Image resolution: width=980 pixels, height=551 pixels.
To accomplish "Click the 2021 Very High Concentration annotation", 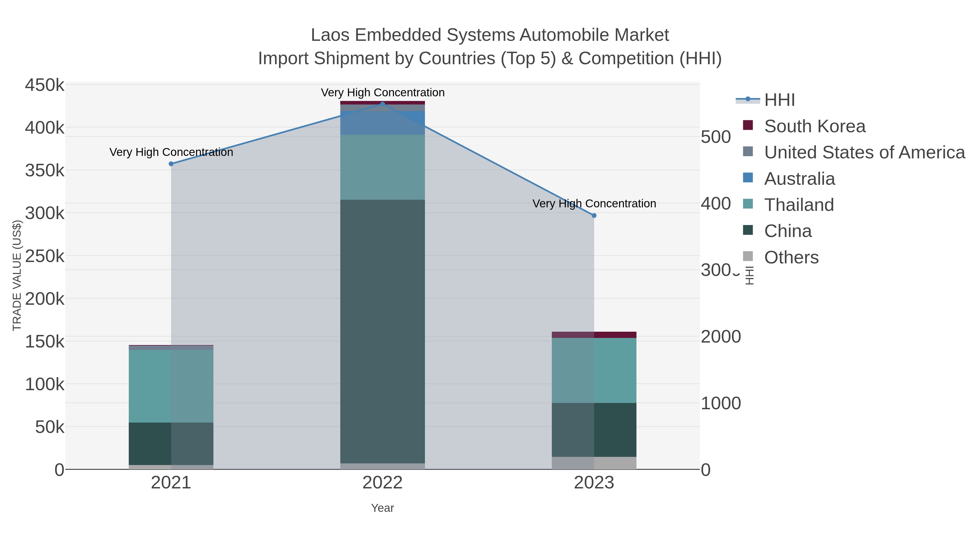I will click(x=171, y=152).
